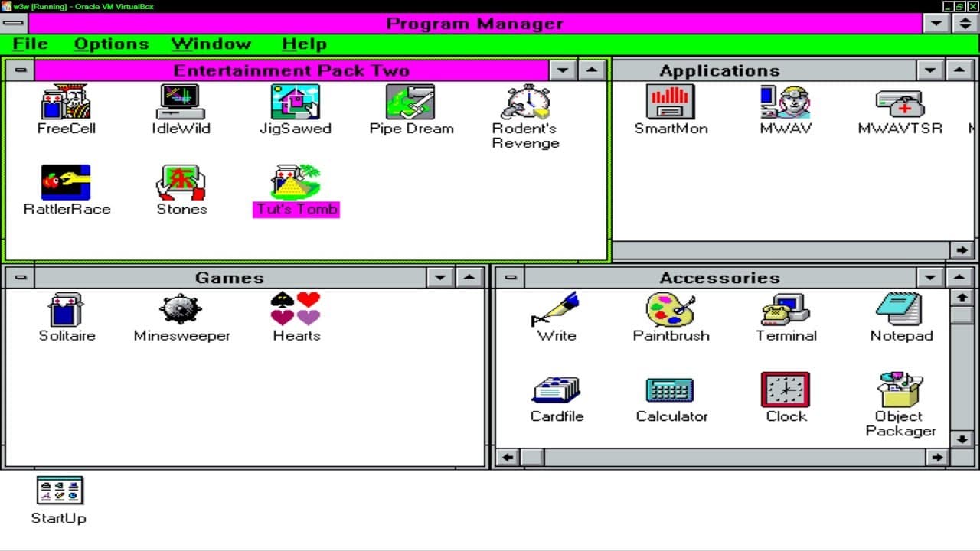Open the Options menu
Viewport: 980px width, 551px height.
[111, 44]
